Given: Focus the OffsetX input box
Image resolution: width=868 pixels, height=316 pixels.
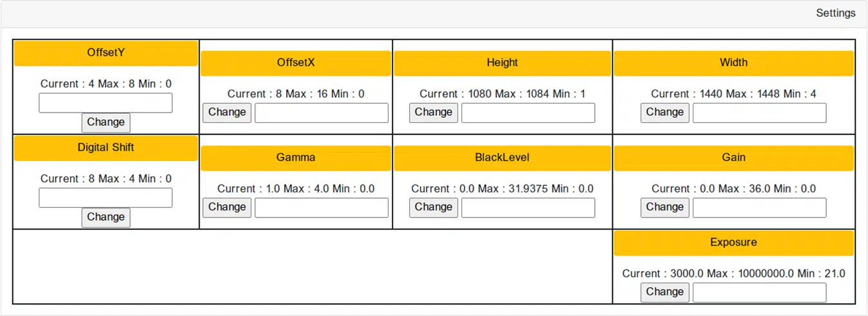Looking at the screenshot, I should (322, 113).
